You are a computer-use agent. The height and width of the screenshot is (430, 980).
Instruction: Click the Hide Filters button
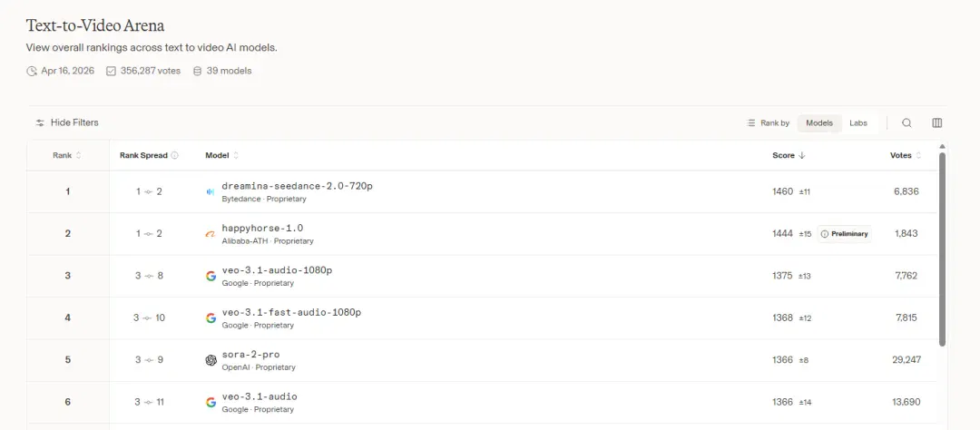pyautogui.click(x=67, y=123)
